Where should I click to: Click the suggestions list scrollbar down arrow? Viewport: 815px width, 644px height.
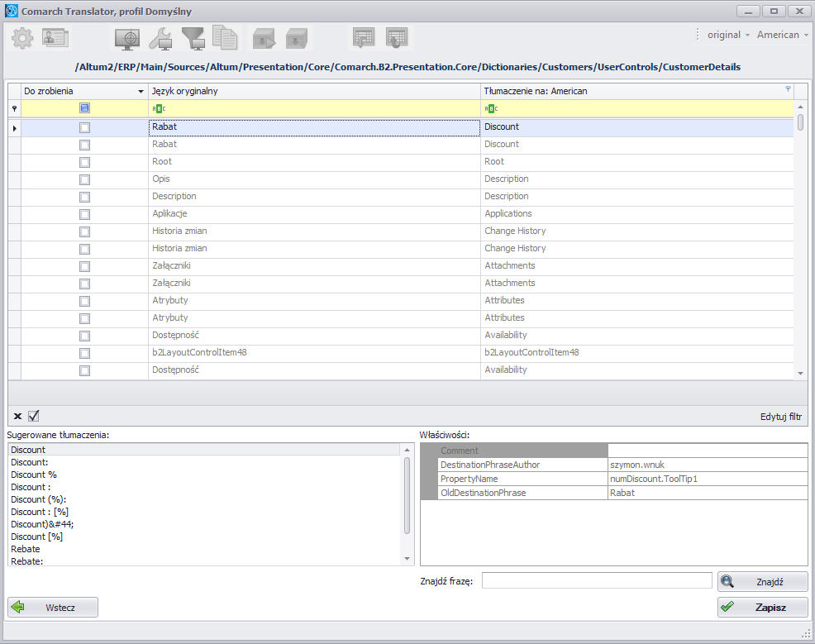click(407, 559)
